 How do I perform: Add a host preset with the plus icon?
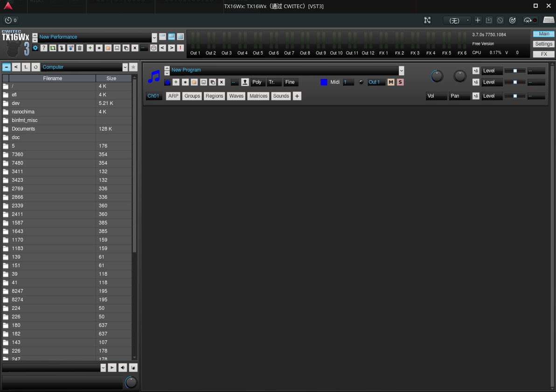[x=478, y=20]
